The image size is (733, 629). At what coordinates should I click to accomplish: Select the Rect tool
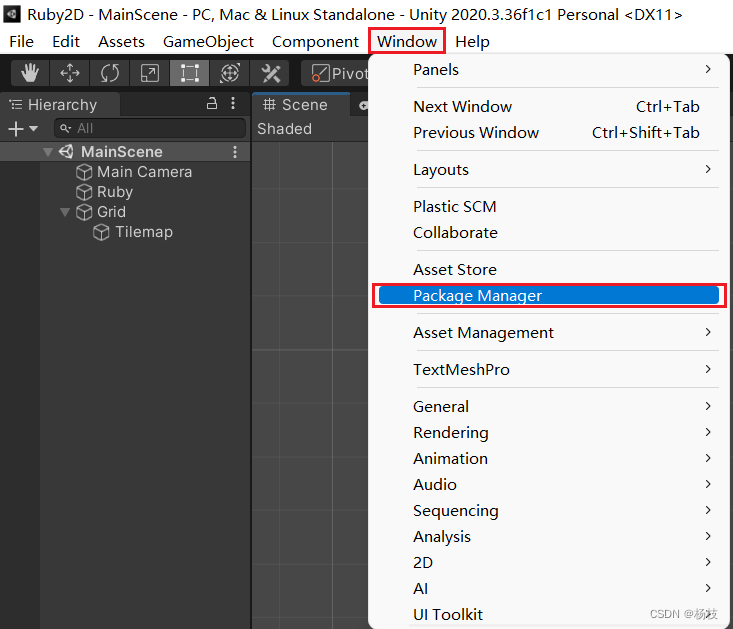[189, 73]
